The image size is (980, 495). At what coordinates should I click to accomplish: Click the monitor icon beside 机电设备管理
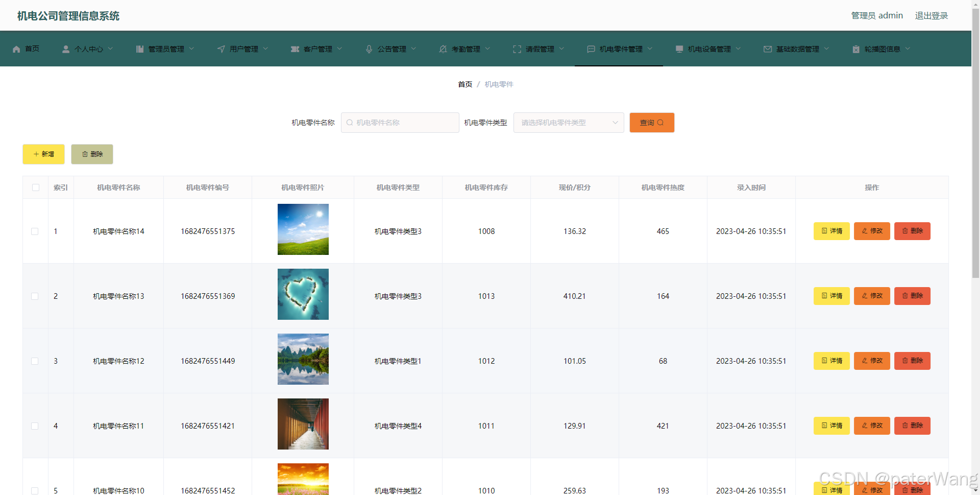click(679, 49)
